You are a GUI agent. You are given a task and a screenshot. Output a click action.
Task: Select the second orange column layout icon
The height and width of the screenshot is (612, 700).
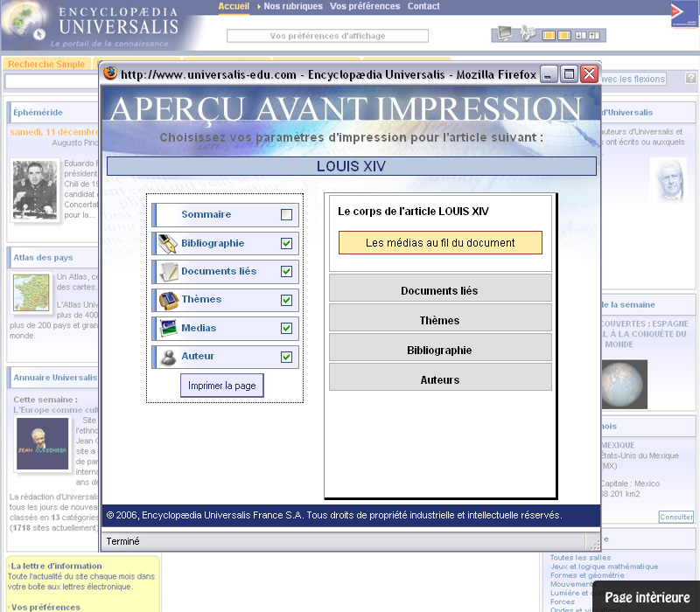pyautogui.click(x=564, y=35)
